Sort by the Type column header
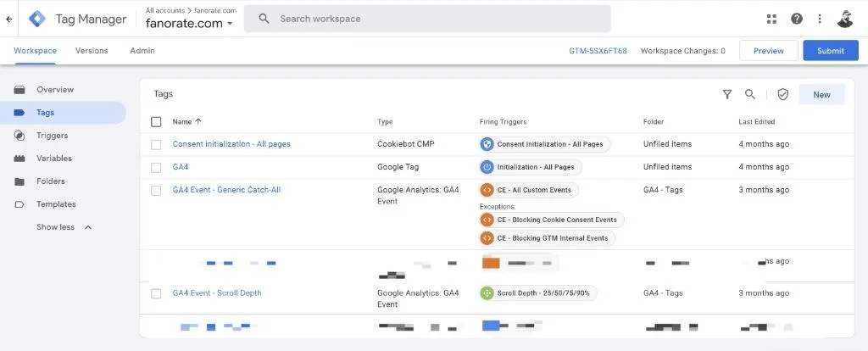 pyautogui.click(x=385, y=122)
